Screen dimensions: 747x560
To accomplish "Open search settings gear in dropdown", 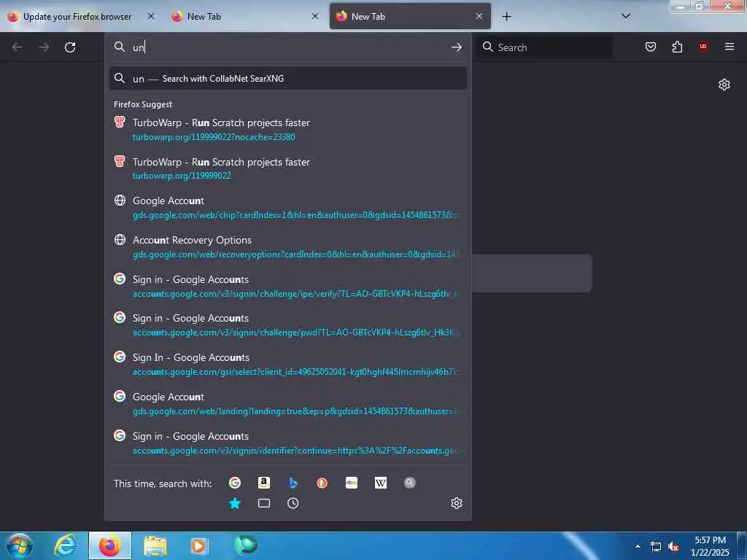I will (457, 503).
